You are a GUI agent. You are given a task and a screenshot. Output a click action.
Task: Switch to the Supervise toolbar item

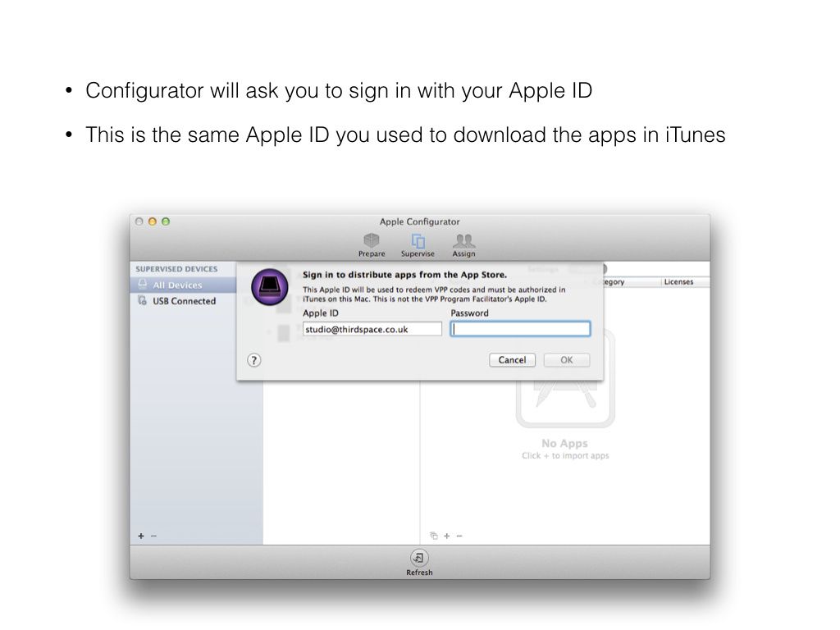tap(418, 245)
